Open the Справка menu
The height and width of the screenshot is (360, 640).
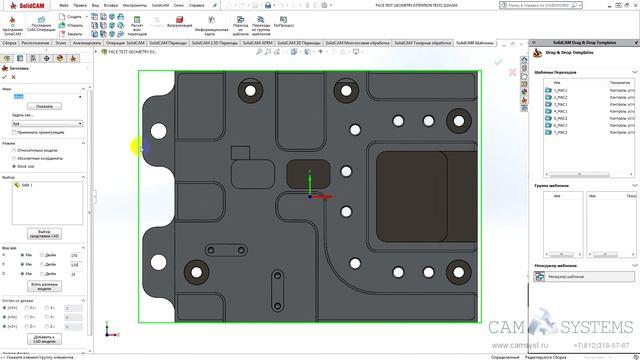pos(197,5)
